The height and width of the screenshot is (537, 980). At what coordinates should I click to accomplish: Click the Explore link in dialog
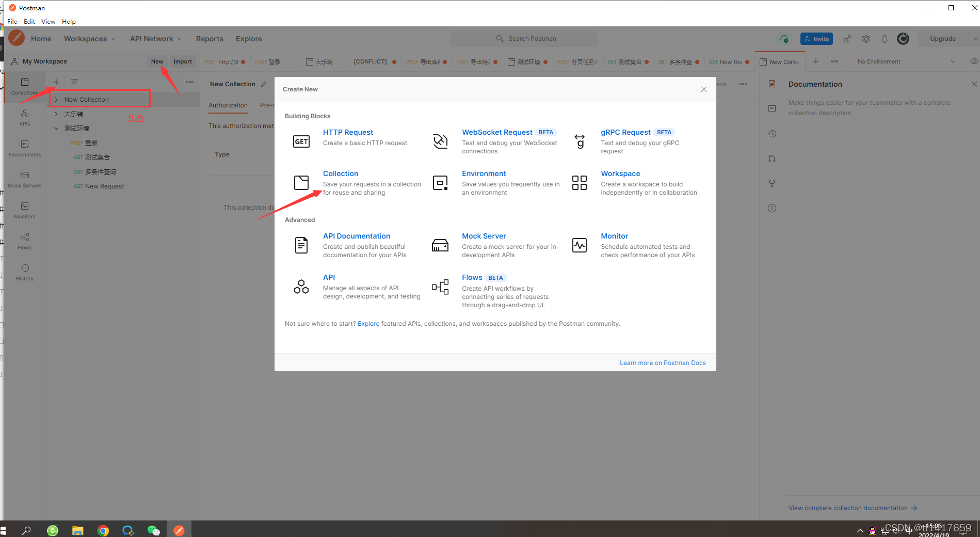[368, 324]
